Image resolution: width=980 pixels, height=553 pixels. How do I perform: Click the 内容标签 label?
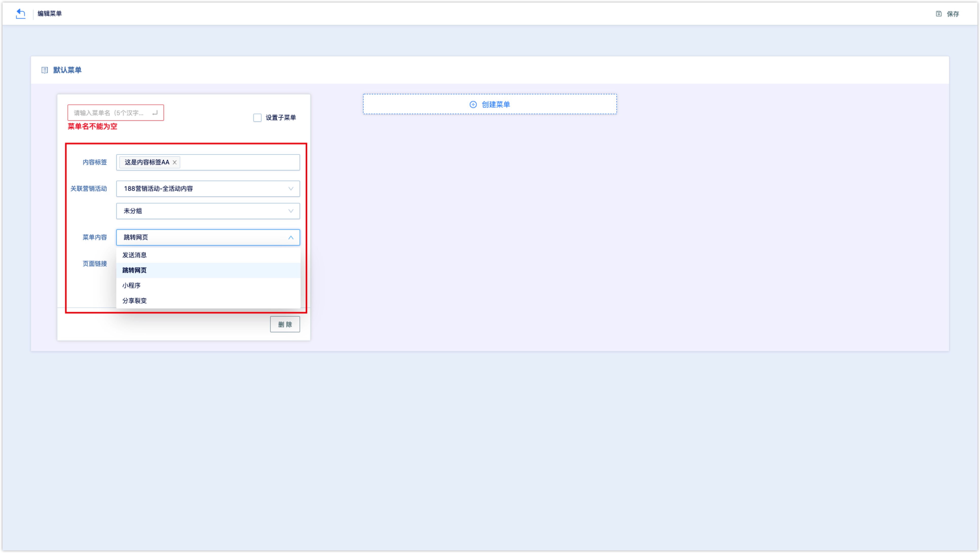(95, 162)
